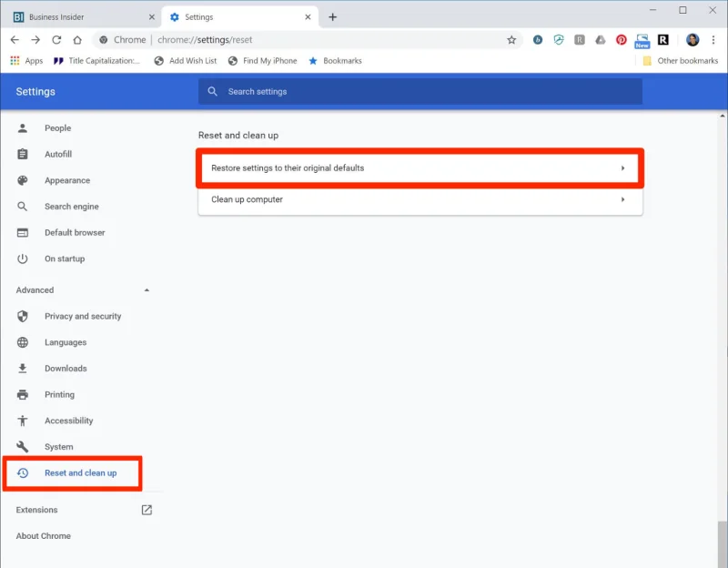Open the Autofill settings section

pyautogui.click(x=58, y=154)
